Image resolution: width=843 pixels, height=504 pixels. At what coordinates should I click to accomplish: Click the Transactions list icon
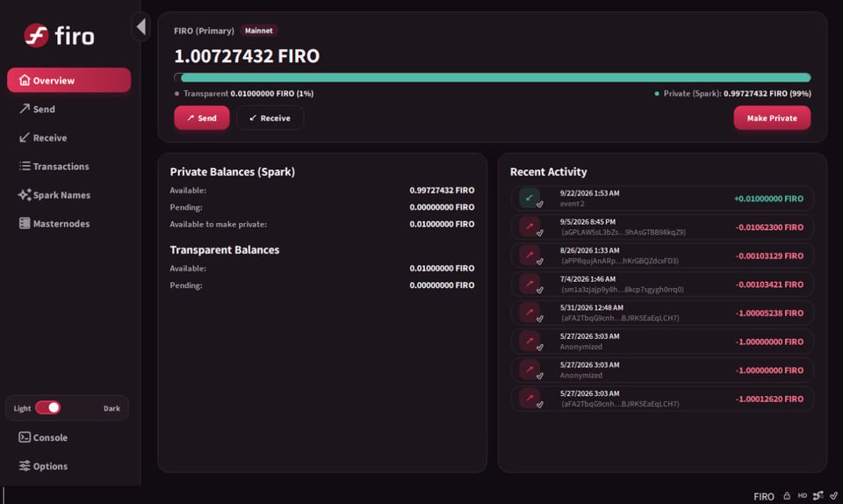tap(25, 166)
